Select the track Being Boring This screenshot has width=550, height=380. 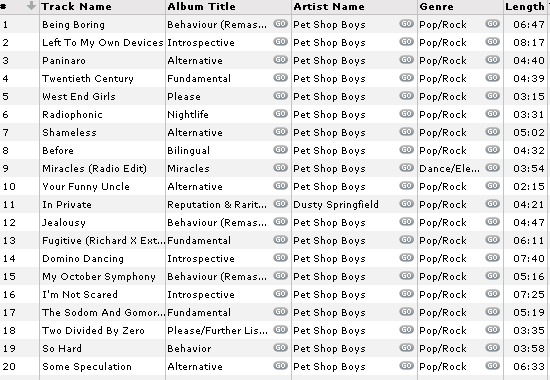[x=73, y=25]
